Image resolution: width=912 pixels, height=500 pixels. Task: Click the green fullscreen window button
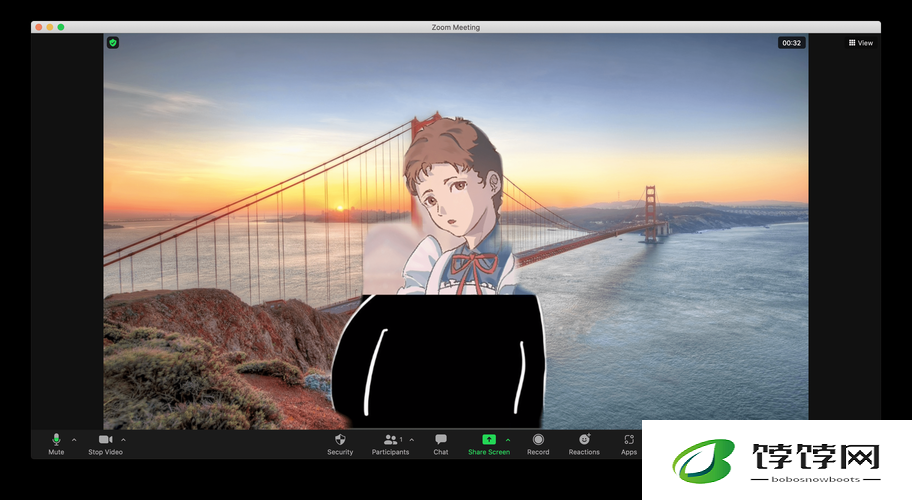coord(60,27)
